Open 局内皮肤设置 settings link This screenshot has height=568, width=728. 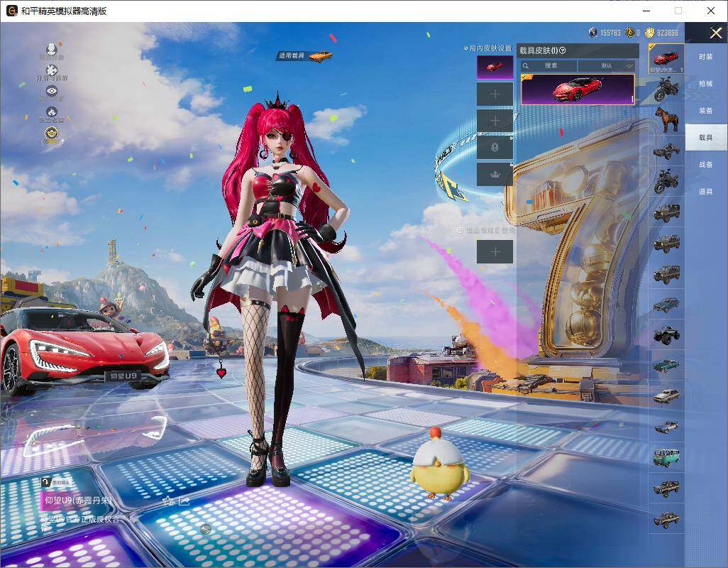point(487,48)
